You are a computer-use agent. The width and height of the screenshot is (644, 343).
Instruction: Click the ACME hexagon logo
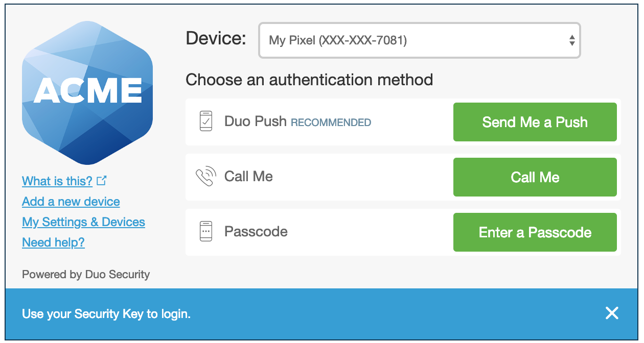pos(87,93)
